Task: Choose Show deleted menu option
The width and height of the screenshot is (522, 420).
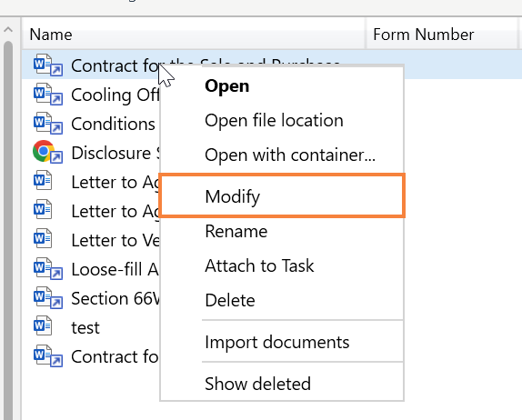Action: click(x=257, y=384)
